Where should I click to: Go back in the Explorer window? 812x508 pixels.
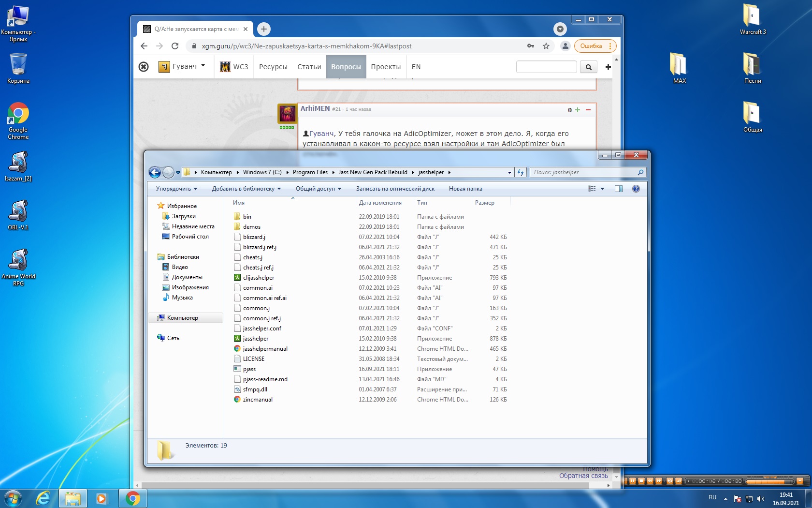pyautogui.click(x=155, y=172)
